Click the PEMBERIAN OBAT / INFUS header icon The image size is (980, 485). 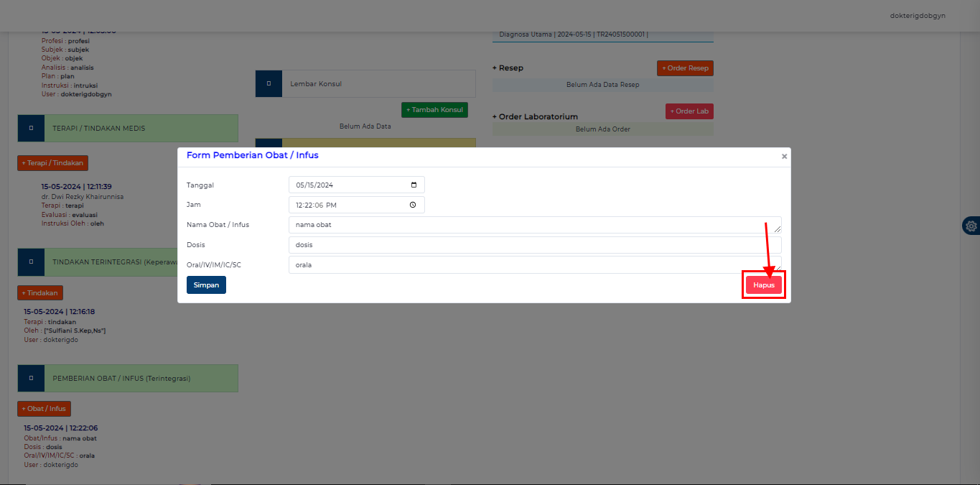pos(31,378)
